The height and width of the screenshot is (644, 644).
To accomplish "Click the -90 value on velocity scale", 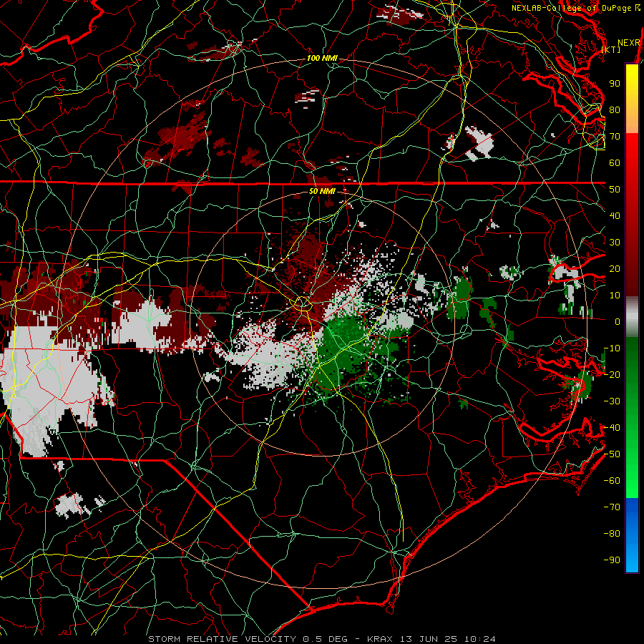I will pyautogui.click(x=612, y=560).
